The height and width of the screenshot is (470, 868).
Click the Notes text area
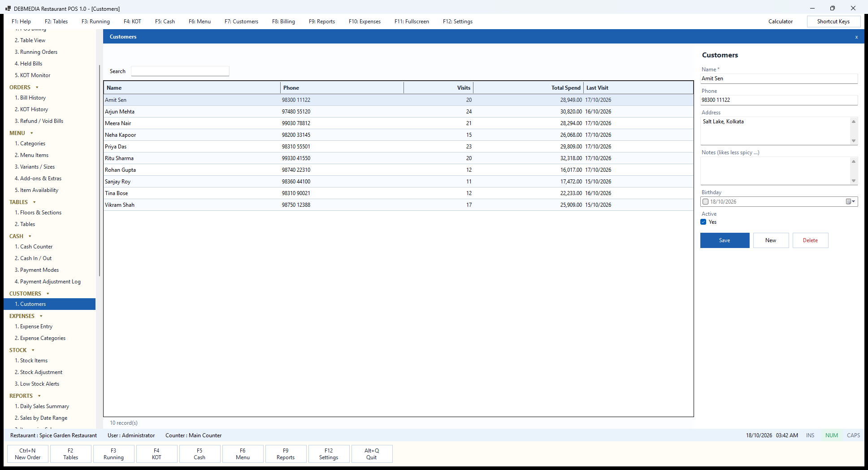pos(775,171)
